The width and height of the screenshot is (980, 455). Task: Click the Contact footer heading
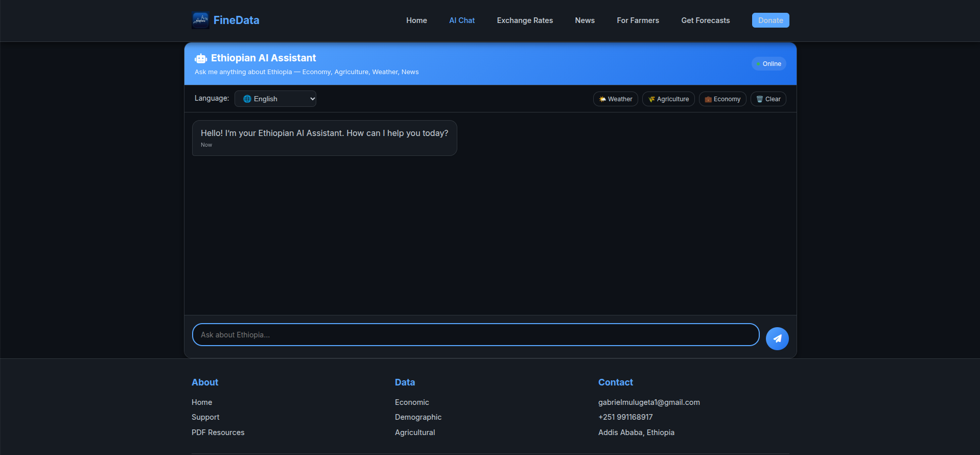tap(615, 382)
